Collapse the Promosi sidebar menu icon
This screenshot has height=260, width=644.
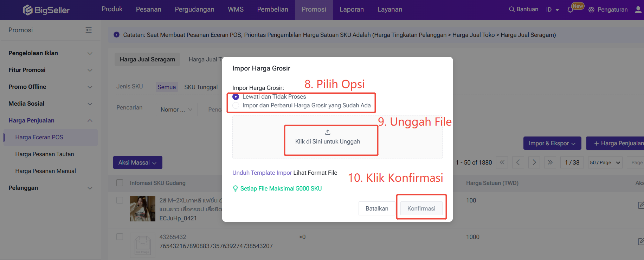[89, 30]
